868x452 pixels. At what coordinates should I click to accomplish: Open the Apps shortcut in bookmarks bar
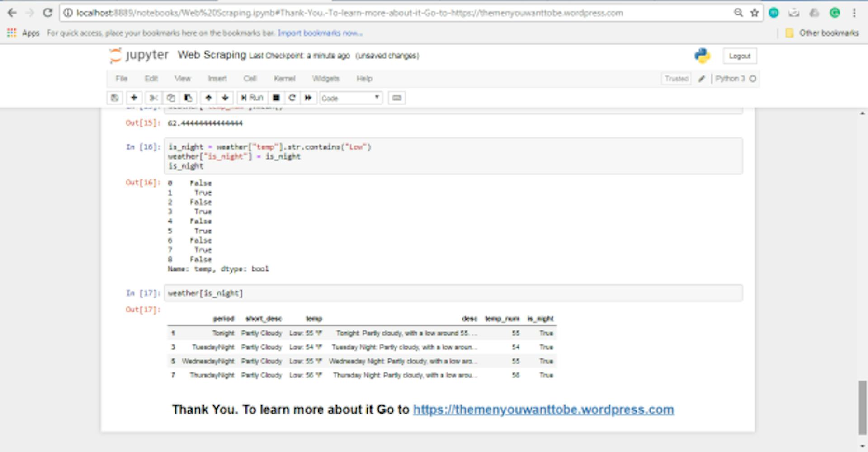(x=23, y=33)
